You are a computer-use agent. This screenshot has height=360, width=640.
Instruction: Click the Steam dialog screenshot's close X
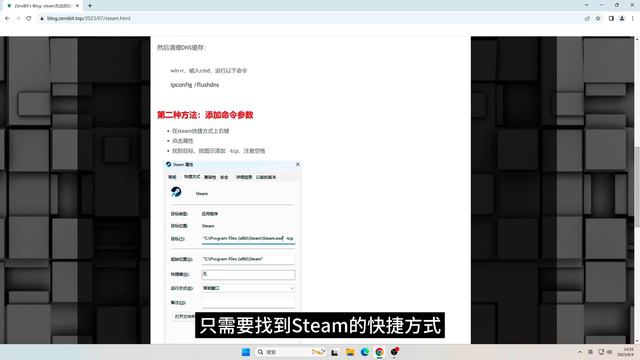pyautogui.click(x=298, y=164)
